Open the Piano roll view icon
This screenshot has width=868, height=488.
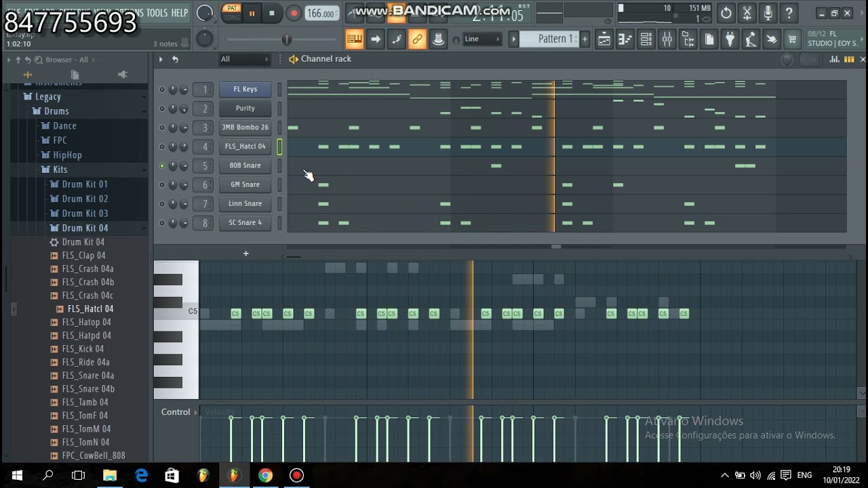point(625,39)
